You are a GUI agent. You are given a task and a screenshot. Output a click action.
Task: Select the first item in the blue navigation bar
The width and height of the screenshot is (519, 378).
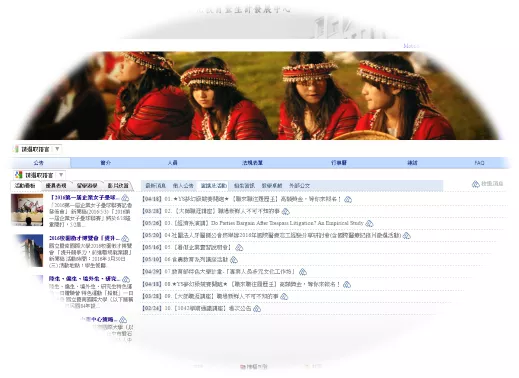tap(39, 163)
